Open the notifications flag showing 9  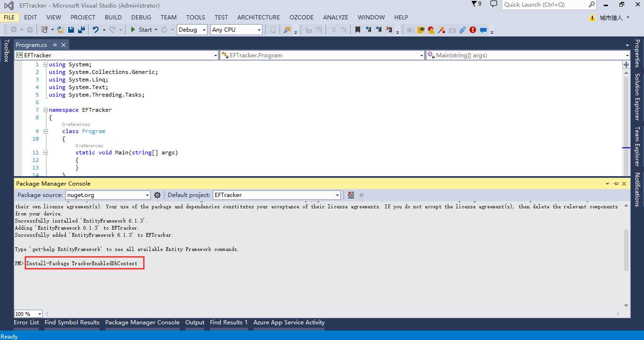click(477, 4)
